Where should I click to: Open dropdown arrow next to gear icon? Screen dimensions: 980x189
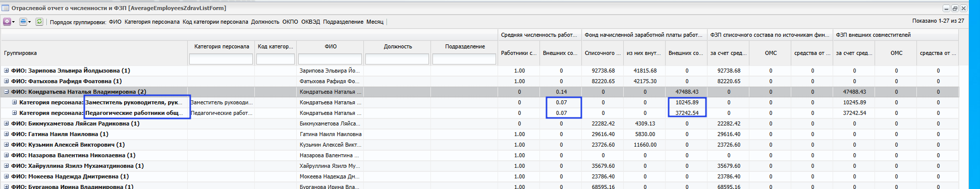point(13,22)
